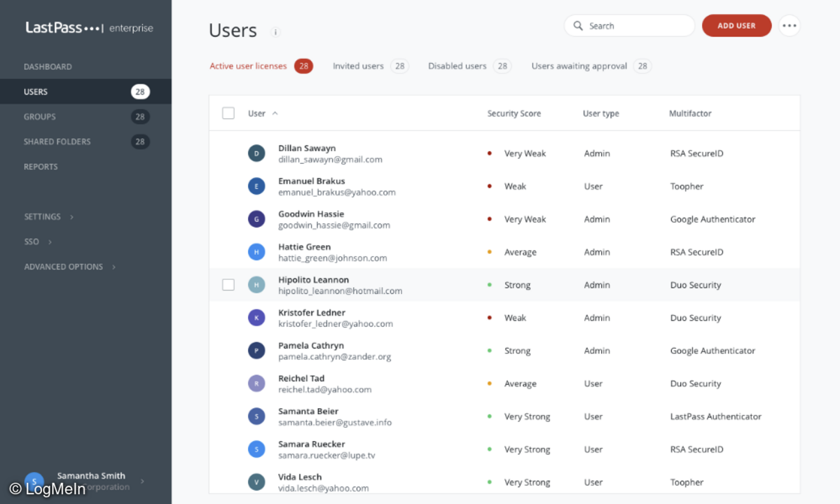Open Advanced Options in the sidebar
The height and width of the screenshot is (504, 840).
tap(63, 267)
